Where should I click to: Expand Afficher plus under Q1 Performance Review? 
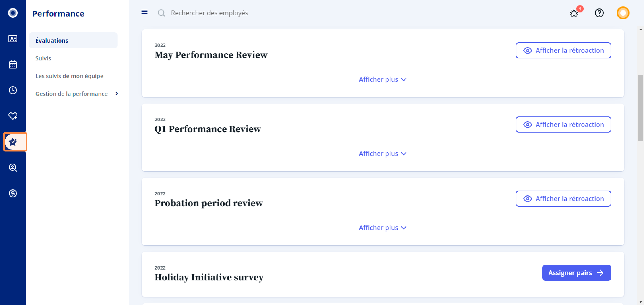(x=383, y=153)
